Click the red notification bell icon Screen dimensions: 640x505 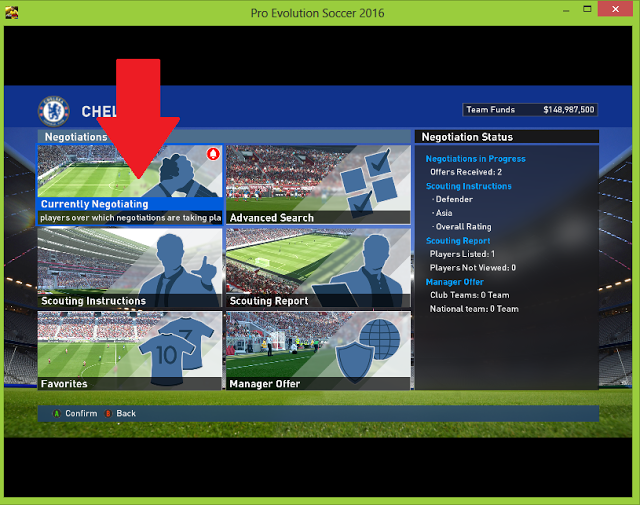[x=213, y=154]
